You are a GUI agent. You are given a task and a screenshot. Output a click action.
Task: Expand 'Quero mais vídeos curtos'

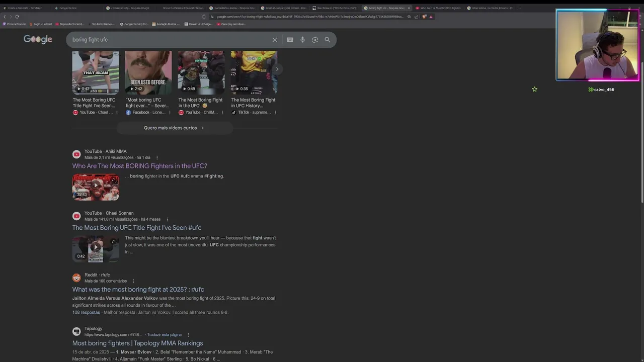174,128
